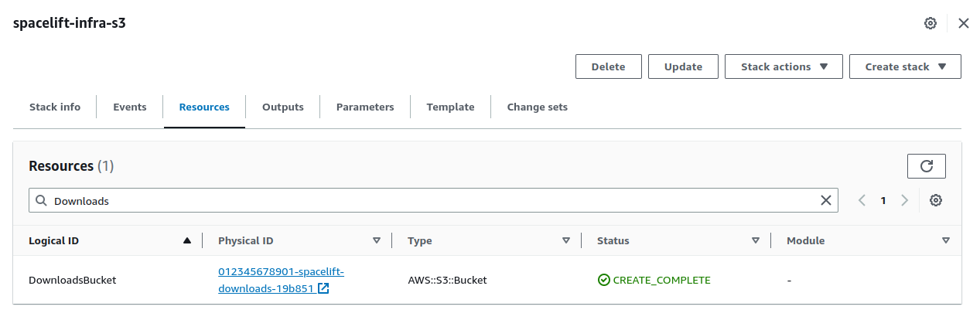Sort resources by Logical ID
Viewport: 980px width, 320px height.
coord(108,240)
